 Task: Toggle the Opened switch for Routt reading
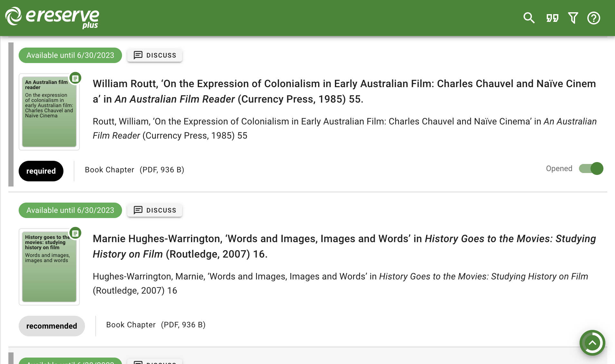click(x=591, y=168)
